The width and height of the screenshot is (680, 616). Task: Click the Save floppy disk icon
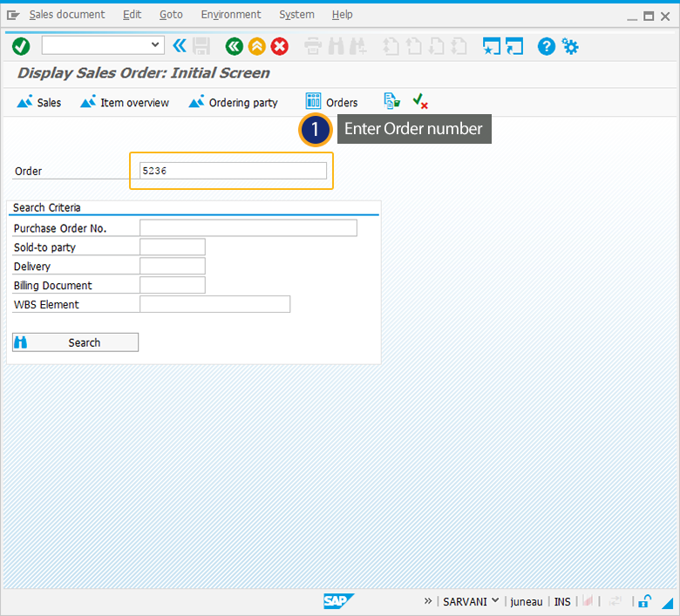[201, 46]
